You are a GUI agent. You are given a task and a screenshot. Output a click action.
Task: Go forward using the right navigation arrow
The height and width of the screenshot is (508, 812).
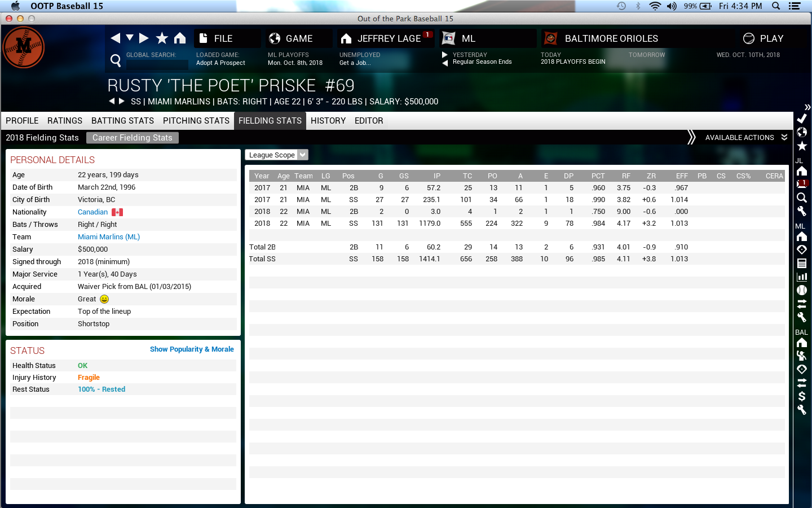pyautogui.click(x=144, y=38)
